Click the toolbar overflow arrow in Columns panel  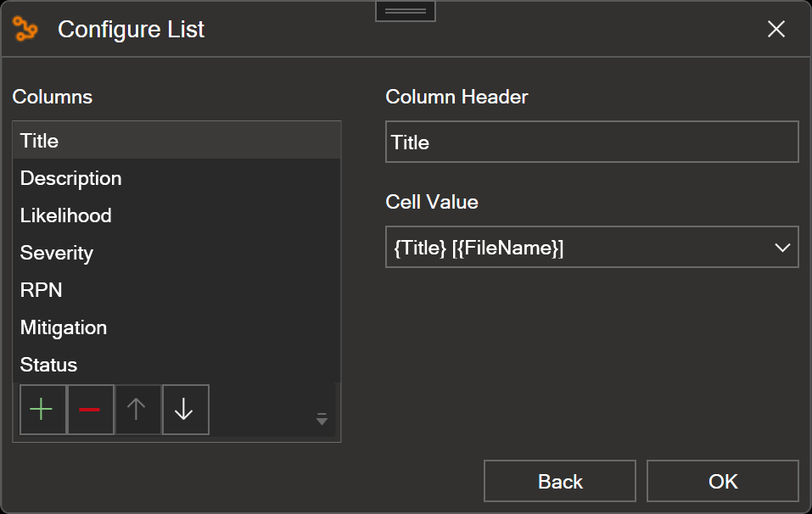(x=322, y=419)
